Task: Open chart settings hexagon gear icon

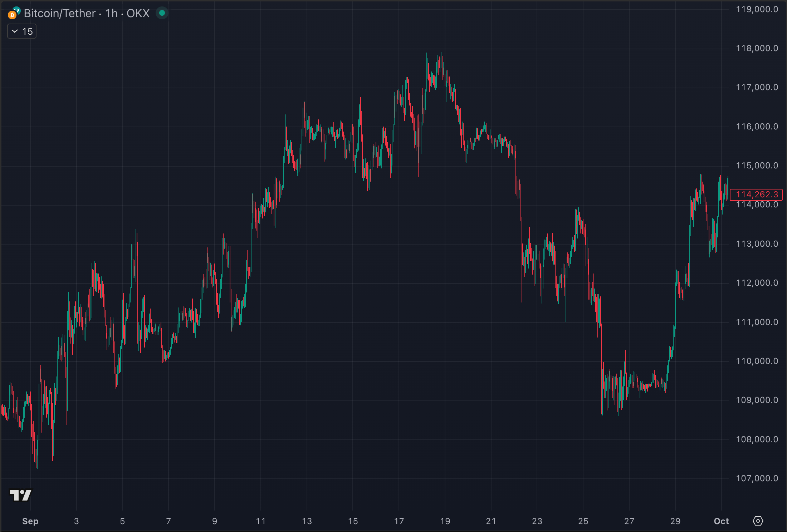Action: (x=758, y=521)
